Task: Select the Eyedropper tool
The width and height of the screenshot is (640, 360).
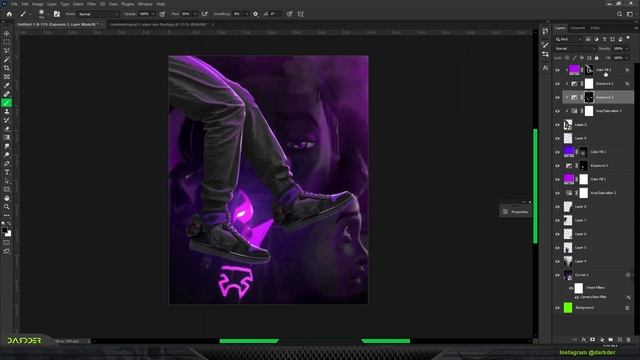Action: point(7,85)
